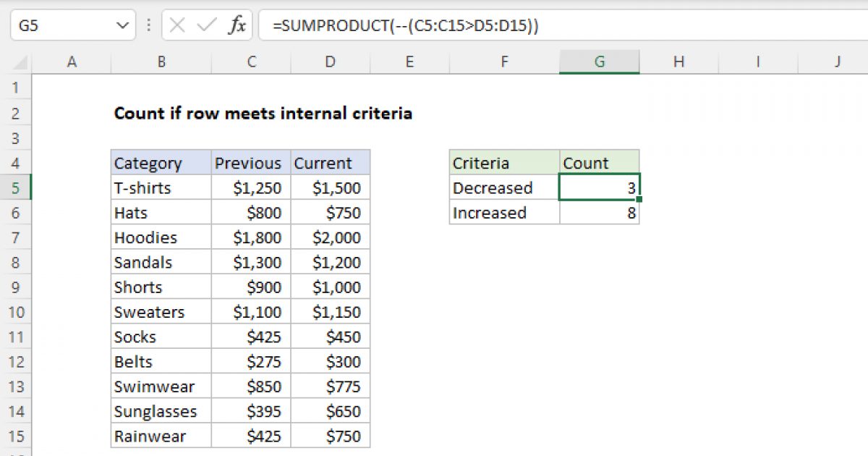This screenshot has height=456, width=868.
Task: Select the Increased count cell showing 8
Action: pyautogui.click(x=599, y=212)
